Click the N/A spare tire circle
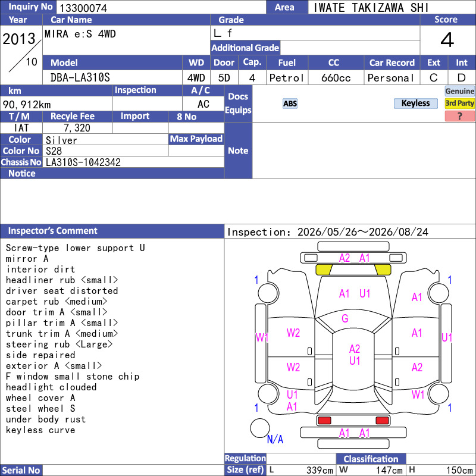This screenshot has height=476, width=476. (x=260, y=428)
